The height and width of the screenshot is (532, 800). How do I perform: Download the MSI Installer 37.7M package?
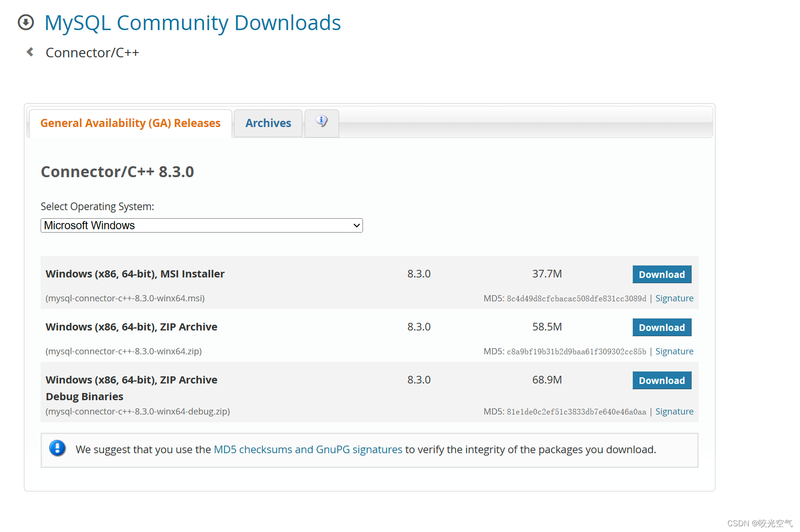[661, 275]
